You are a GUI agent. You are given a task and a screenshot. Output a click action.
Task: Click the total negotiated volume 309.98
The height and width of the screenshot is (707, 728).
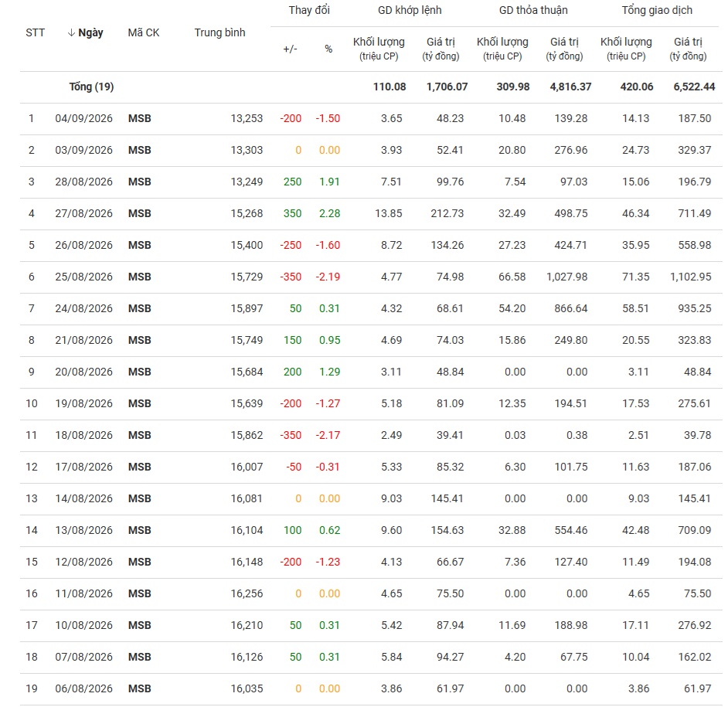[513, 87]
